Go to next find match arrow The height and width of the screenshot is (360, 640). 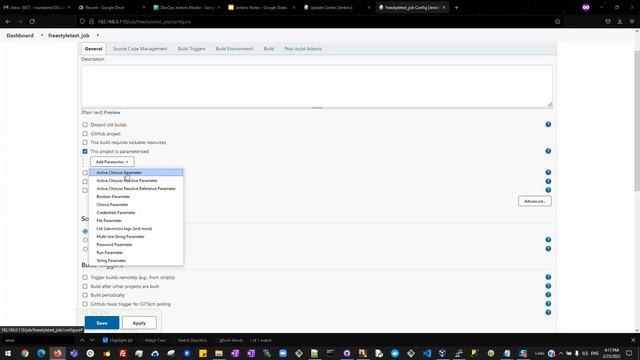tap(92, 340)
